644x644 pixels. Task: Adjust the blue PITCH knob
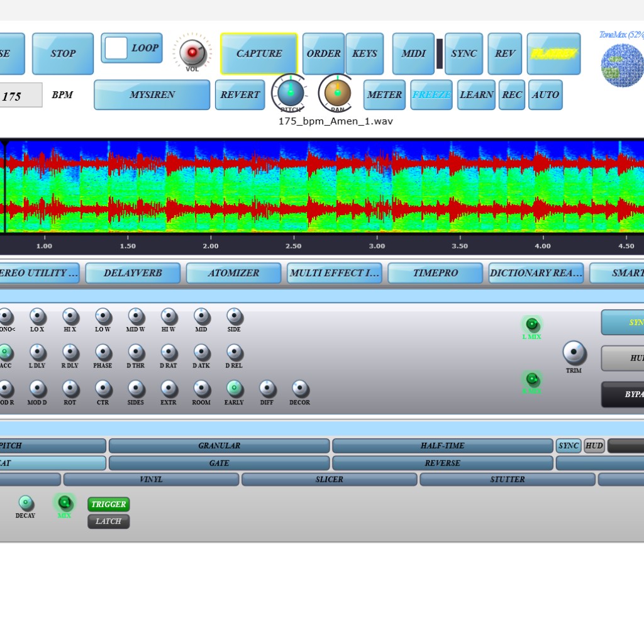290,93
